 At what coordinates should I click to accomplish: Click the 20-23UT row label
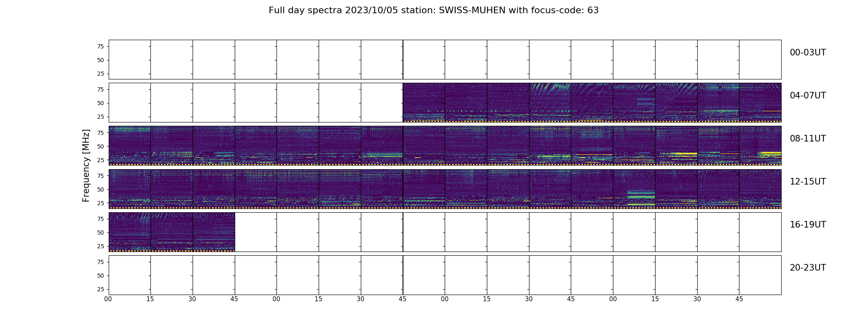click(808, 268)
